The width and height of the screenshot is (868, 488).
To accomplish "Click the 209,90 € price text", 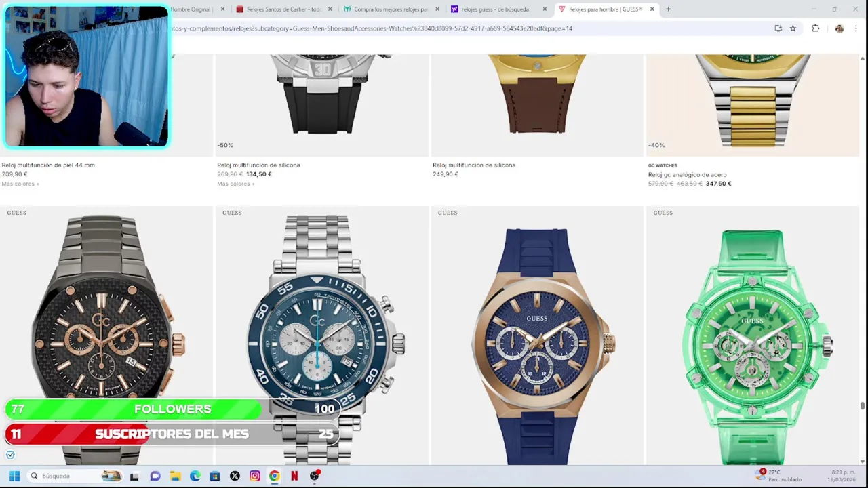I will click(14, 174).
